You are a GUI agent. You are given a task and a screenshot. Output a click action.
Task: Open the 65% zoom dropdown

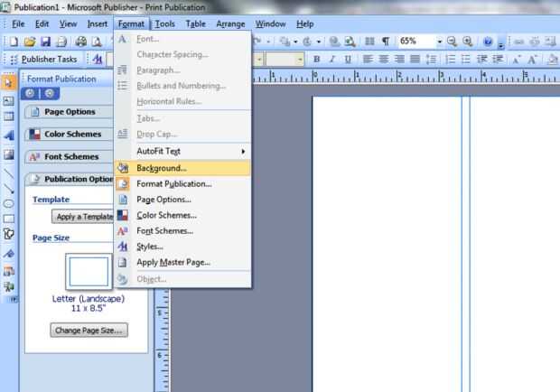(x=440, y=42)
